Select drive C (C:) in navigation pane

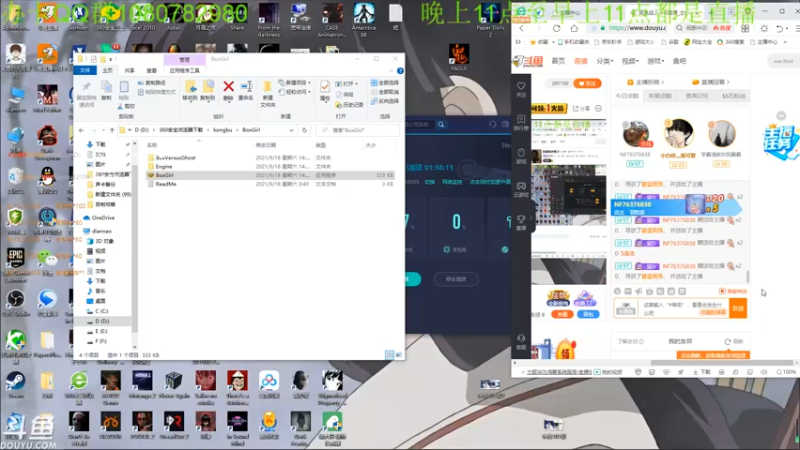click(102, 311)
